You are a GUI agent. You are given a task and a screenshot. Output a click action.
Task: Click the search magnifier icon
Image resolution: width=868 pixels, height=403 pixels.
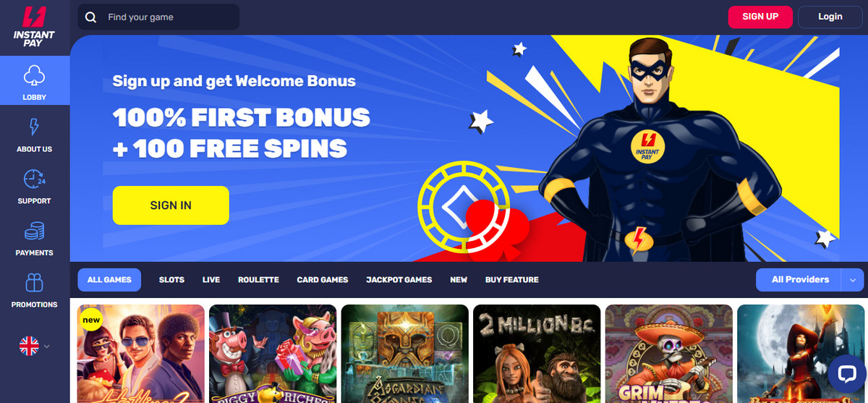coord(90,17)
